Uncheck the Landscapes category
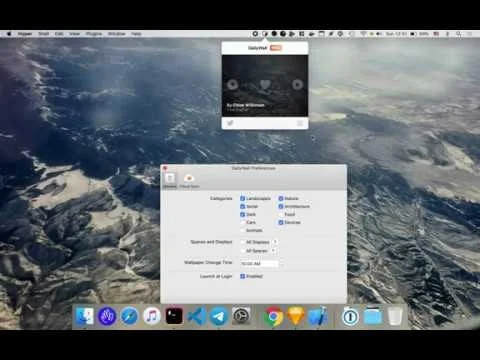The width and height of the screenshot is (480, 360). coord(243,198)
